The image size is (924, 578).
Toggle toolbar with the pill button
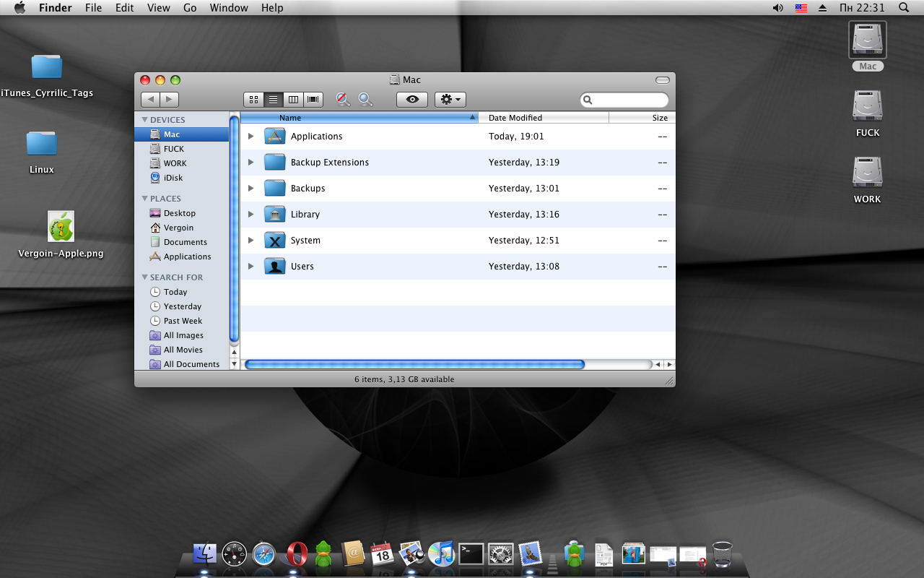(x=662, y=79)
